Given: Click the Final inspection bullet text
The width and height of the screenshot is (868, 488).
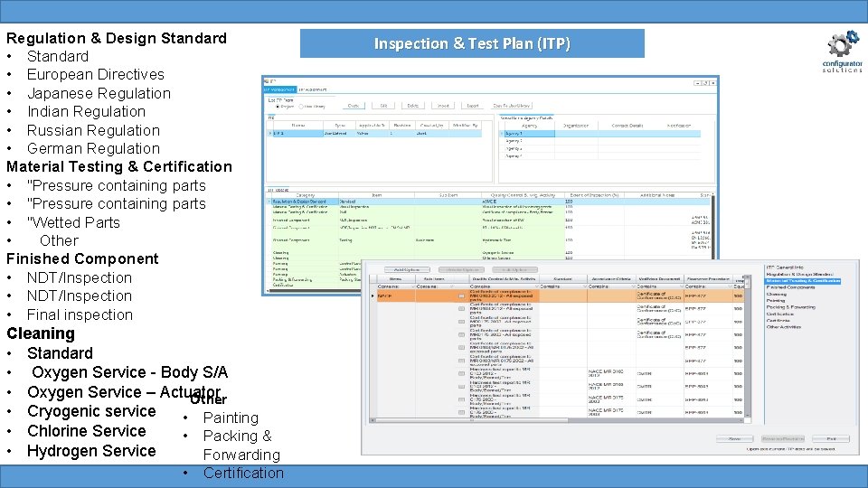Looking at the screenshot, I should [80, 314].
